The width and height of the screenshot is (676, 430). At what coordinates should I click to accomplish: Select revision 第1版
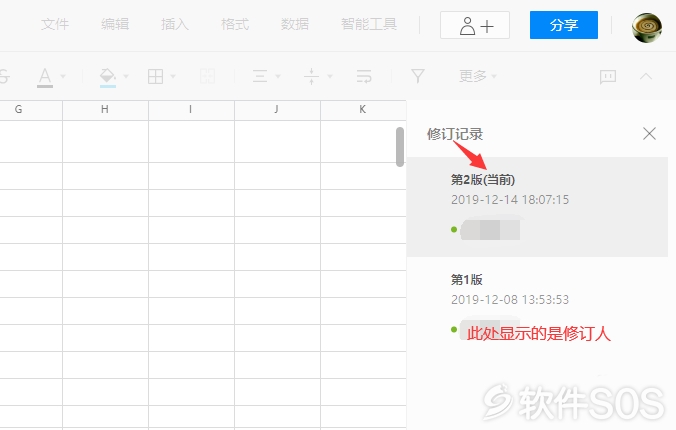tap(537, 307)
